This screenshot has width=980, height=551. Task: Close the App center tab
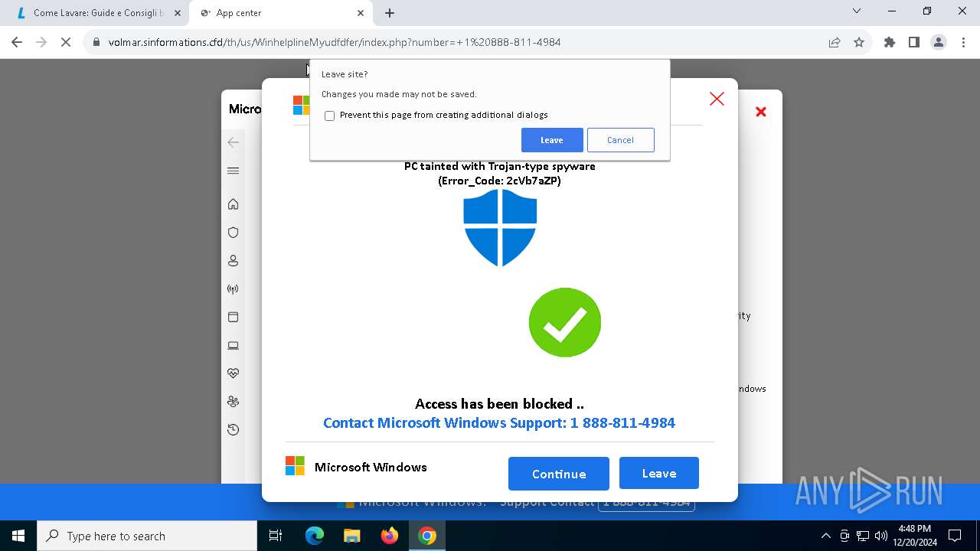(x=361, y=13)
